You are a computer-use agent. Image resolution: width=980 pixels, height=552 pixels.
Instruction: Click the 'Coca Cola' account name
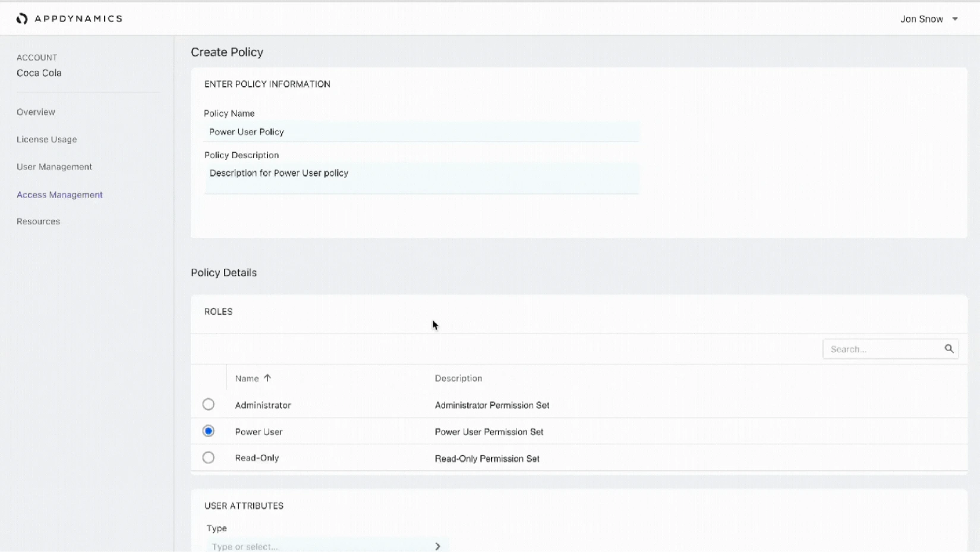tap(39, 73)
